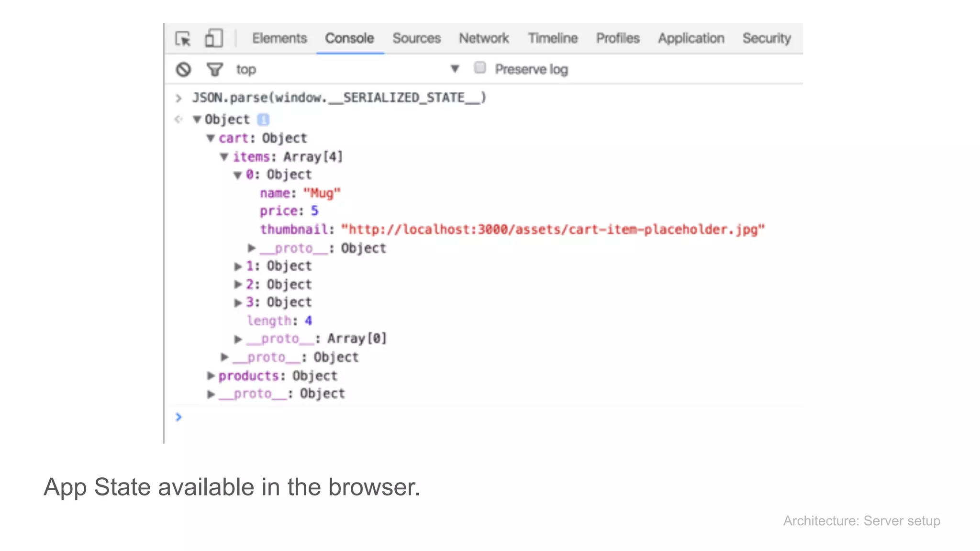Click the clear console icon

(x=183, y=70)
